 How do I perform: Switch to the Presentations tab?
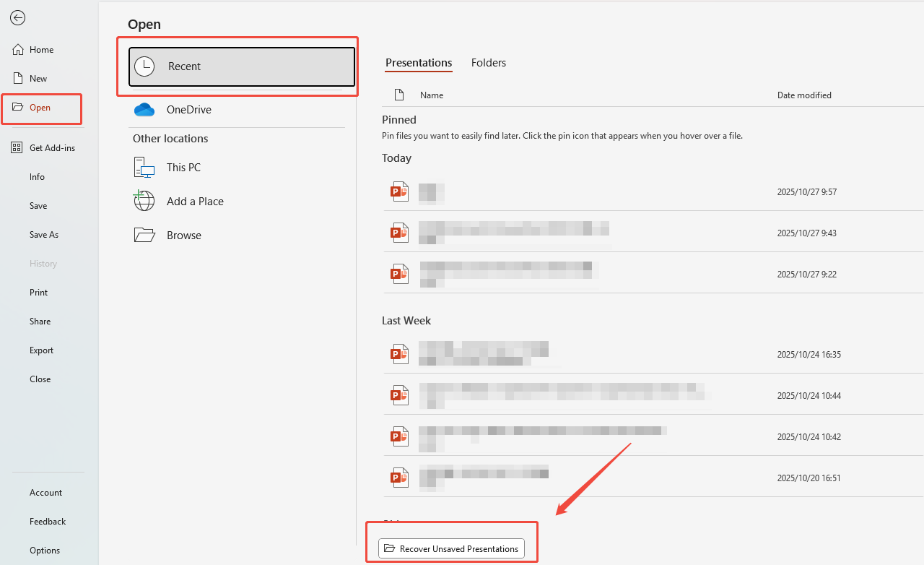pyautogui.click(x=419, y=63)
